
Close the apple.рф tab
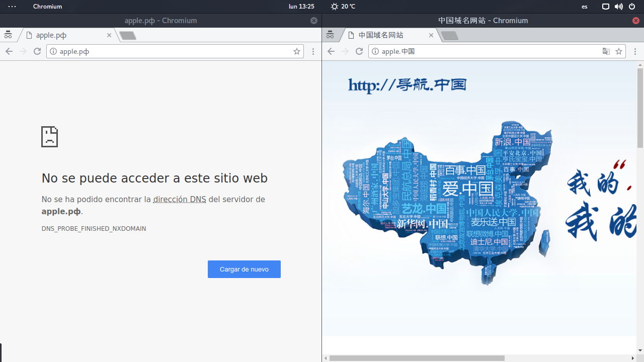point(109,35)
